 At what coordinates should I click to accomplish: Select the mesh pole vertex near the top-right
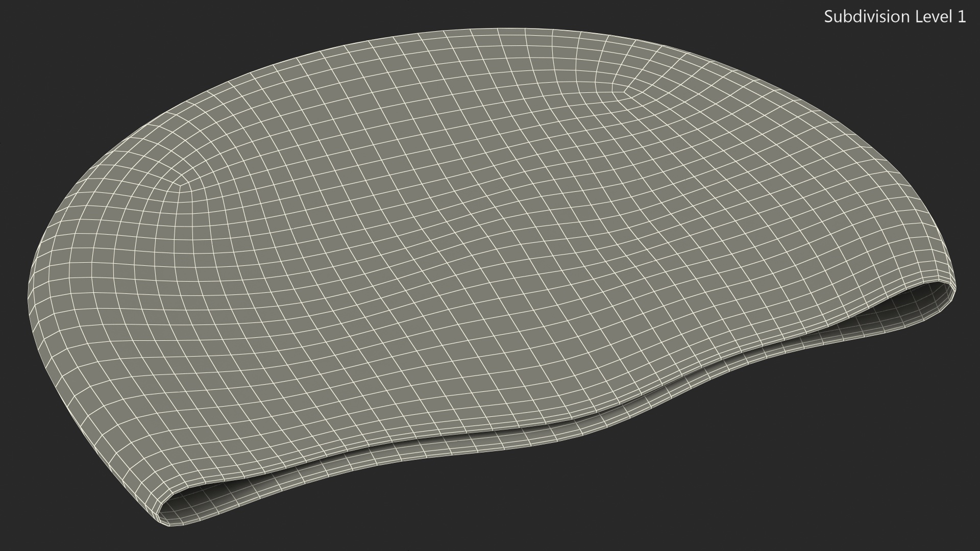[624, 92]
